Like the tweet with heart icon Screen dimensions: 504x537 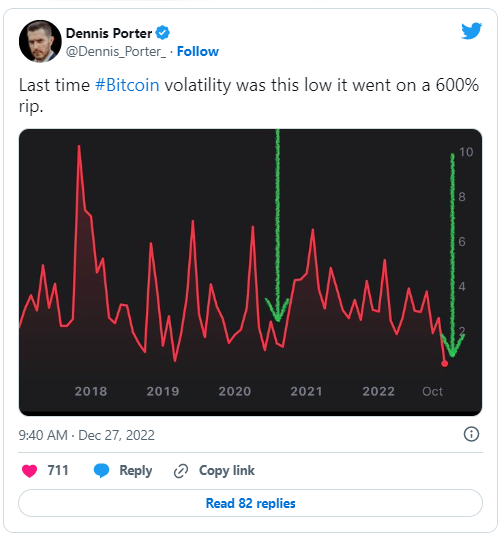(29, 471)
